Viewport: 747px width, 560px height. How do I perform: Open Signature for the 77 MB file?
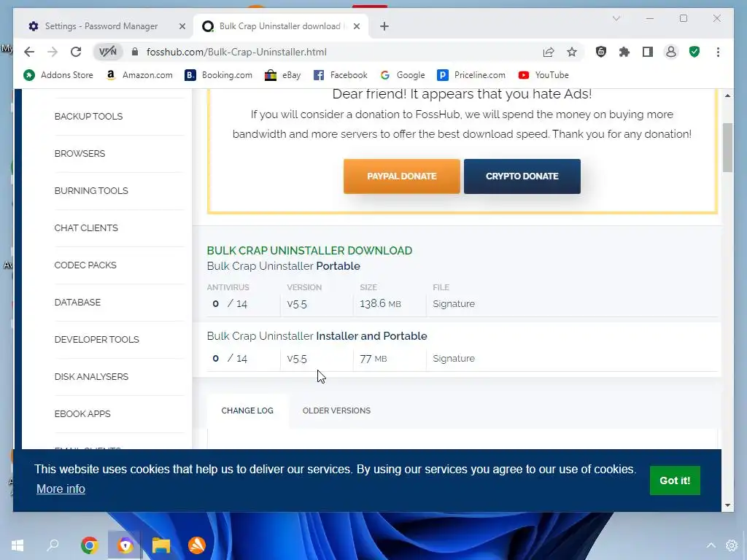[x=454, y=358]
